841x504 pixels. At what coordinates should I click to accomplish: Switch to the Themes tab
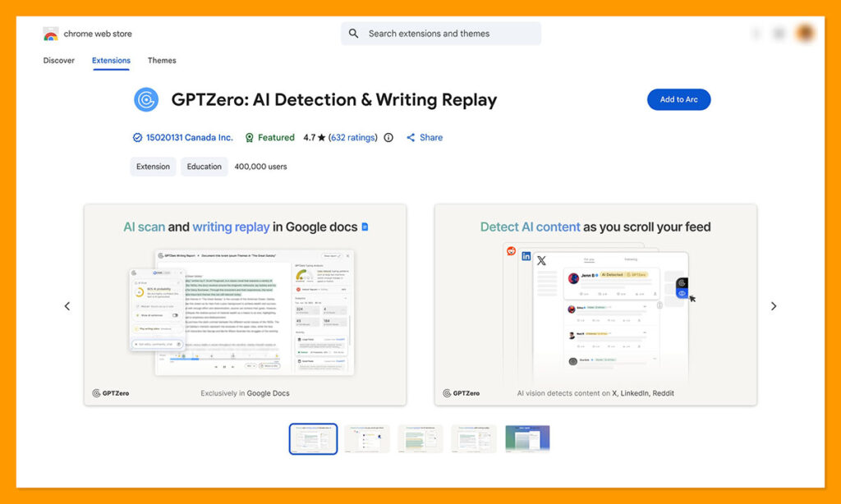pos(162,61)
